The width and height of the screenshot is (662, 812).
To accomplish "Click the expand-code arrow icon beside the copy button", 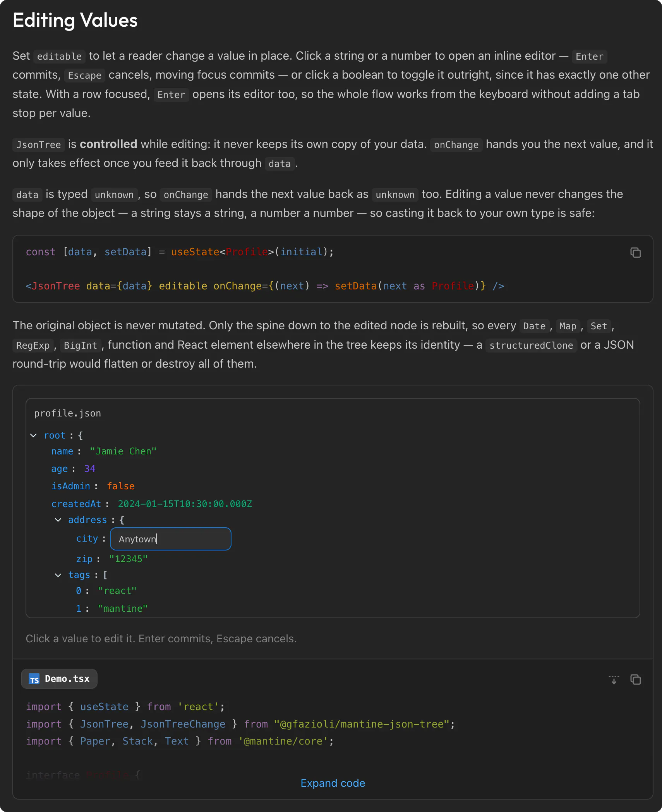I will (614, 680).
